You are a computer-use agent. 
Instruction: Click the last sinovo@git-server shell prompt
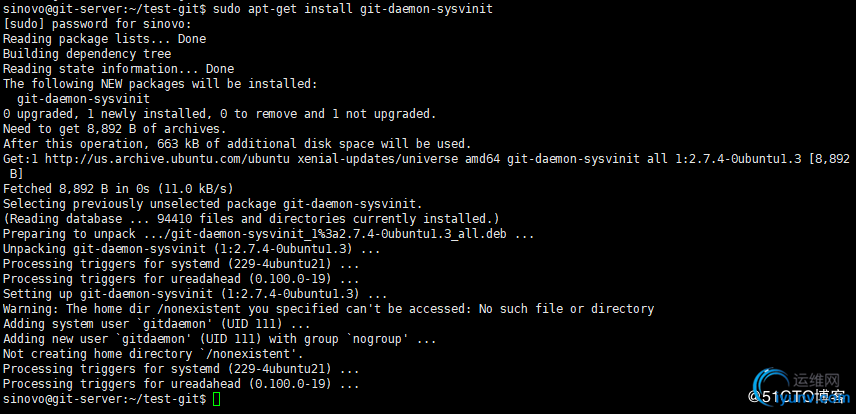[x=104, y=399]
